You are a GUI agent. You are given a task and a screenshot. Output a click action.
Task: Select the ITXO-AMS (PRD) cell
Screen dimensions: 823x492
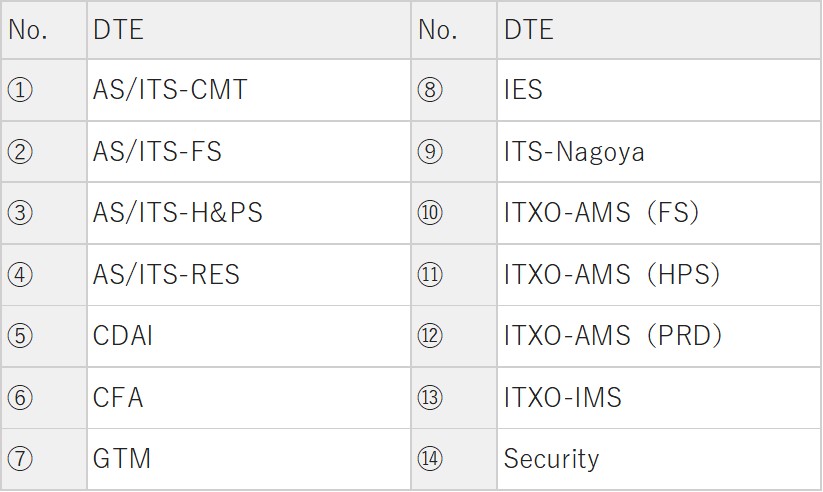(x=613, y=336)
